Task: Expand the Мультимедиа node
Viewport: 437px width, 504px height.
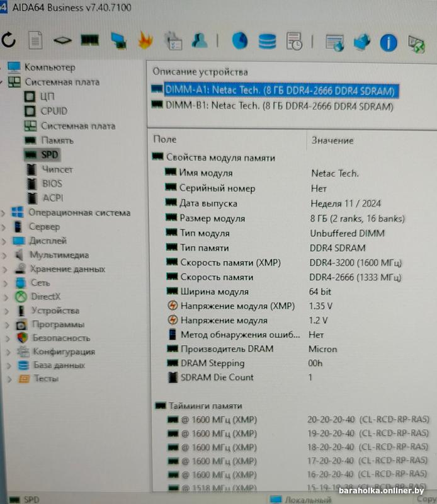Action: tap(4, 255)
